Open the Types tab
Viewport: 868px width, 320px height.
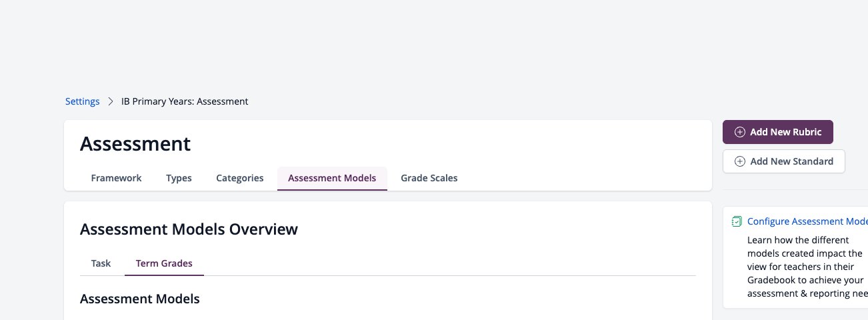tap(179, 178)
